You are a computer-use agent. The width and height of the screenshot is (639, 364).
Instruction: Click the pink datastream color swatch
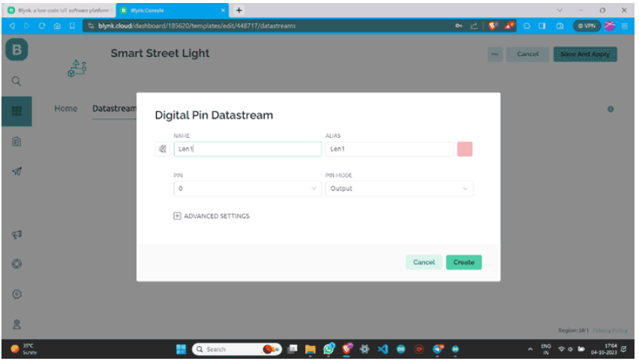tap(465, 149)
